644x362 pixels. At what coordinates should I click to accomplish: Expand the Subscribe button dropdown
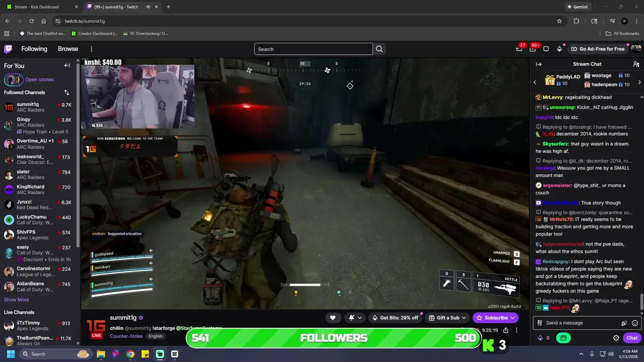pos(513,318)
